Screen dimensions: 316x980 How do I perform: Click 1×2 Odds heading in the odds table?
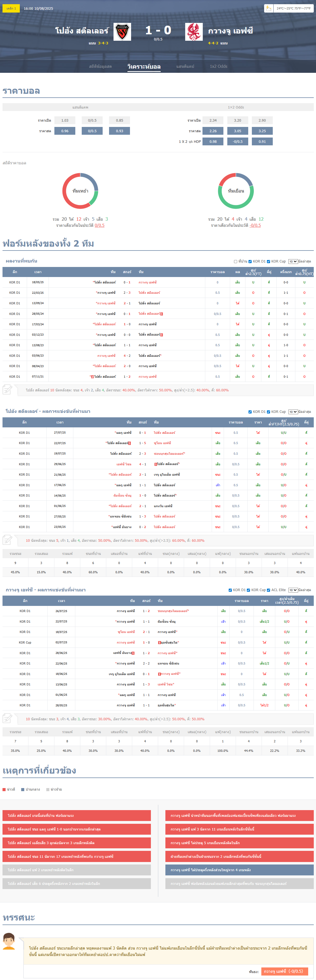[236, 107]
